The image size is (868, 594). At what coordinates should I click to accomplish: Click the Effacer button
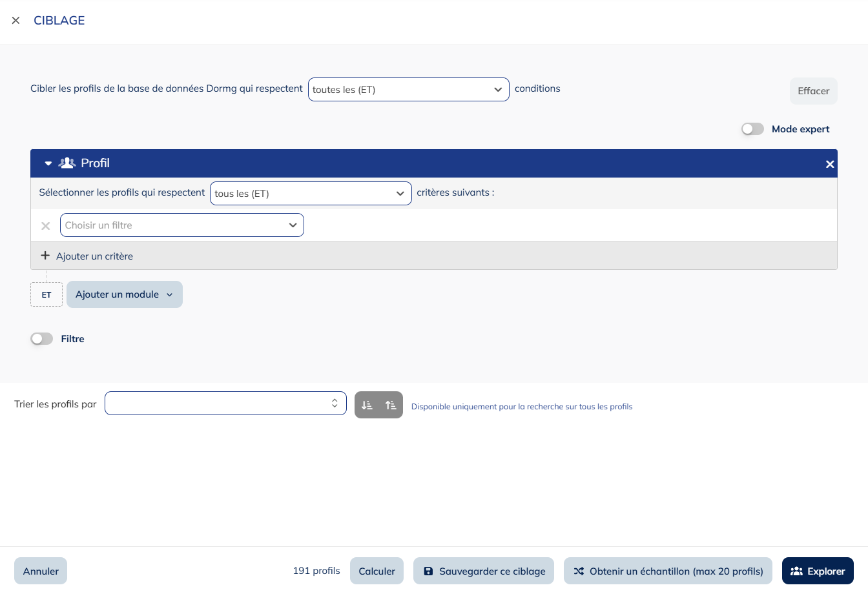[x=813, y=91]
